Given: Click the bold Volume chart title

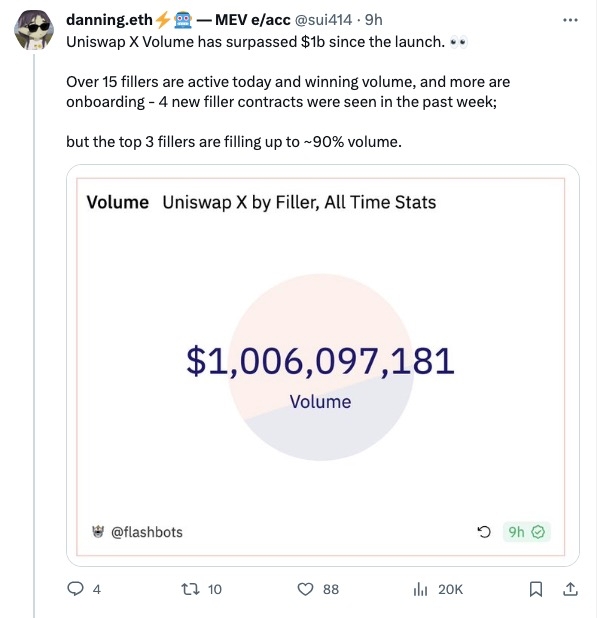Looking at the screenshot, I should [117, 202].
